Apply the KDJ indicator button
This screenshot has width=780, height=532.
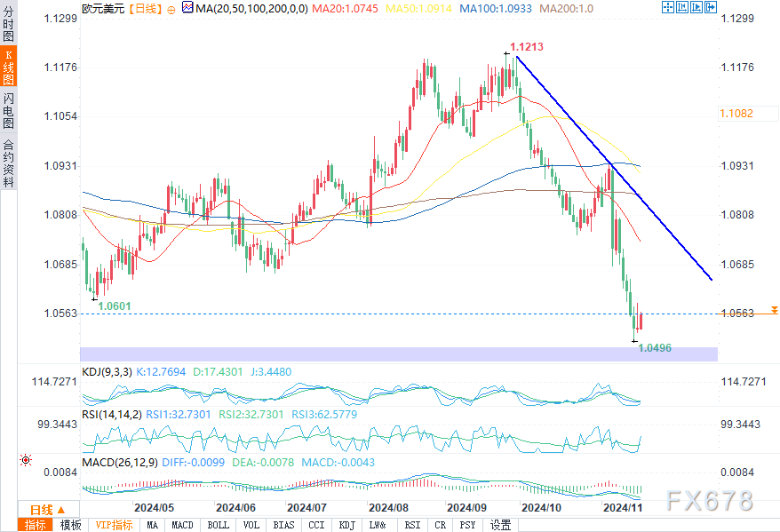346,525
